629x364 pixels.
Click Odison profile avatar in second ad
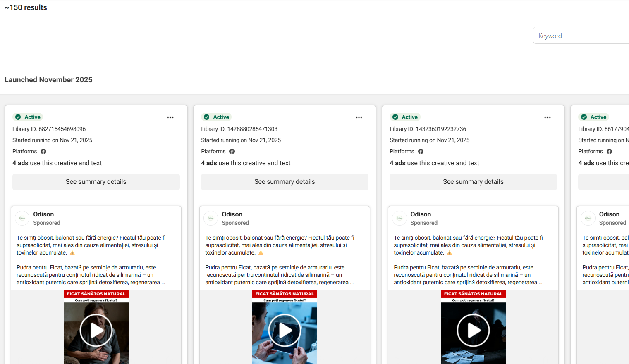pyautogui.click(x=211, y=218)
